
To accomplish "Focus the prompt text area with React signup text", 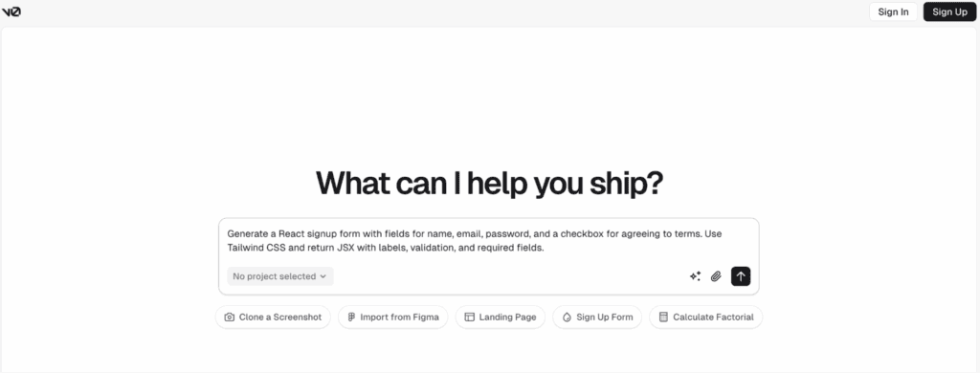I will point(489,241).
